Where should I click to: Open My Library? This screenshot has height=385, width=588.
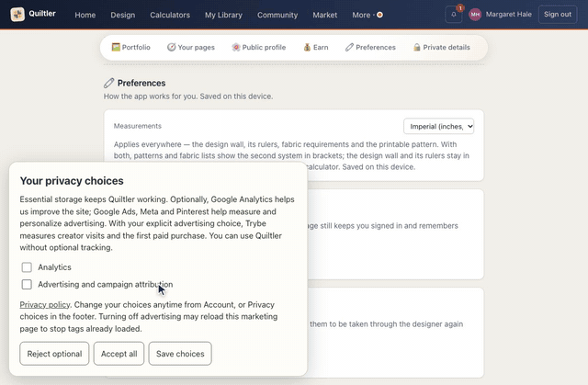[223, 15]
